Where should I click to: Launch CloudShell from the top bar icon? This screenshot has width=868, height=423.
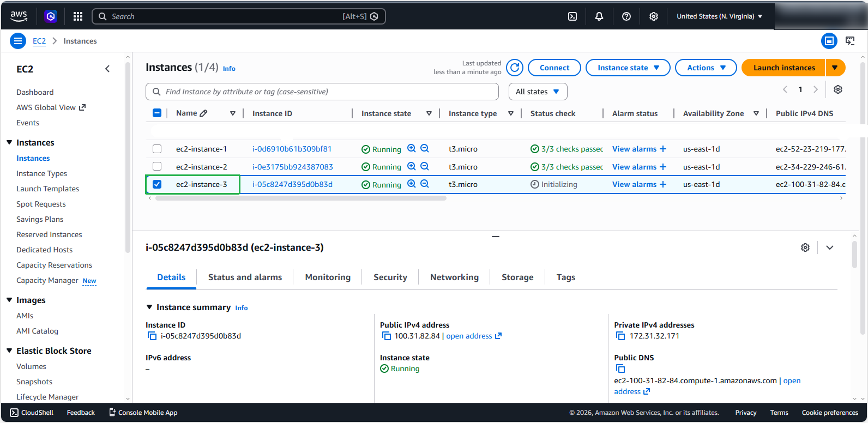(x=572, y=16)
